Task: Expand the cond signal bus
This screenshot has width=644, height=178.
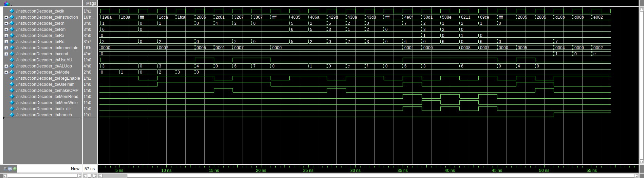Action: click(6, 54)
